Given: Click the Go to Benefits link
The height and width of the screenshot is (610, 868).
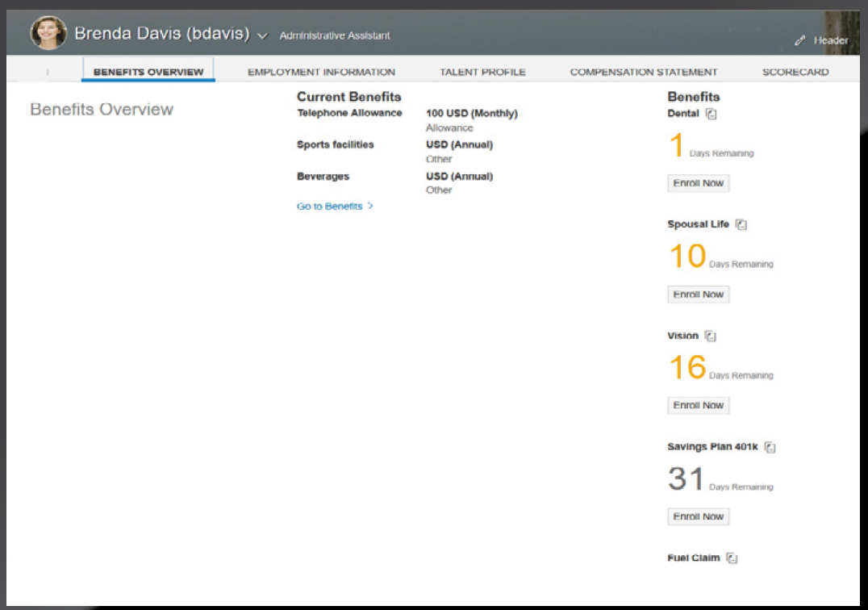Looking at the screenshot, I should [x=329, y=207].
